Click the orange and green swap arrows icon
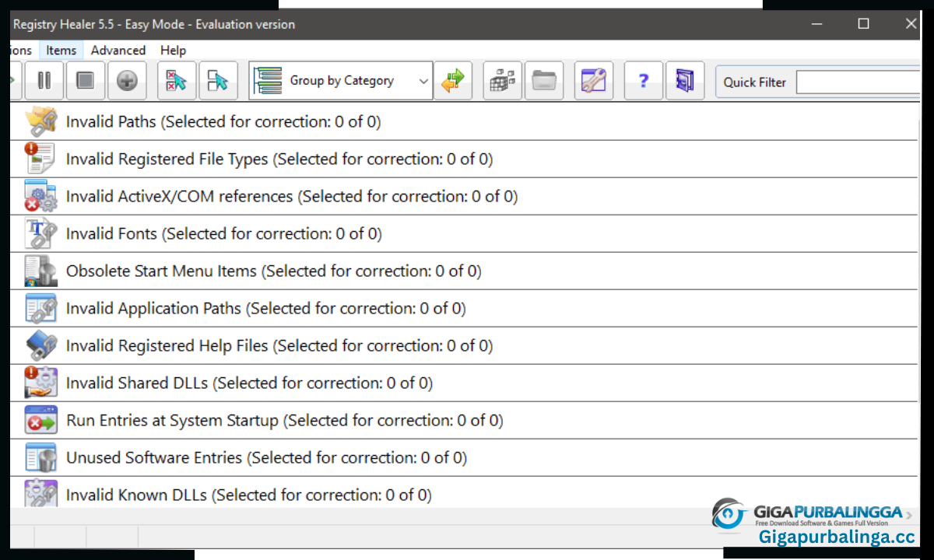 click(453, 81)
